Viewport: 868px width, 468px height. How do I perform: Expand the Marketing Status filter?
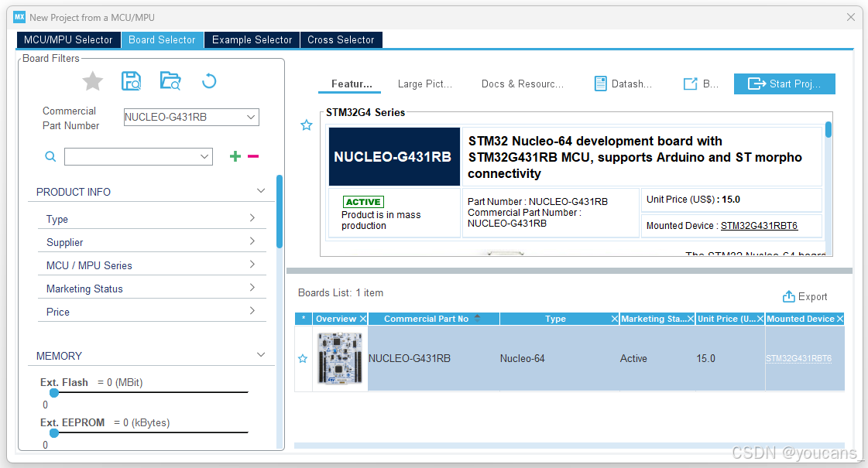click(252, 288)
